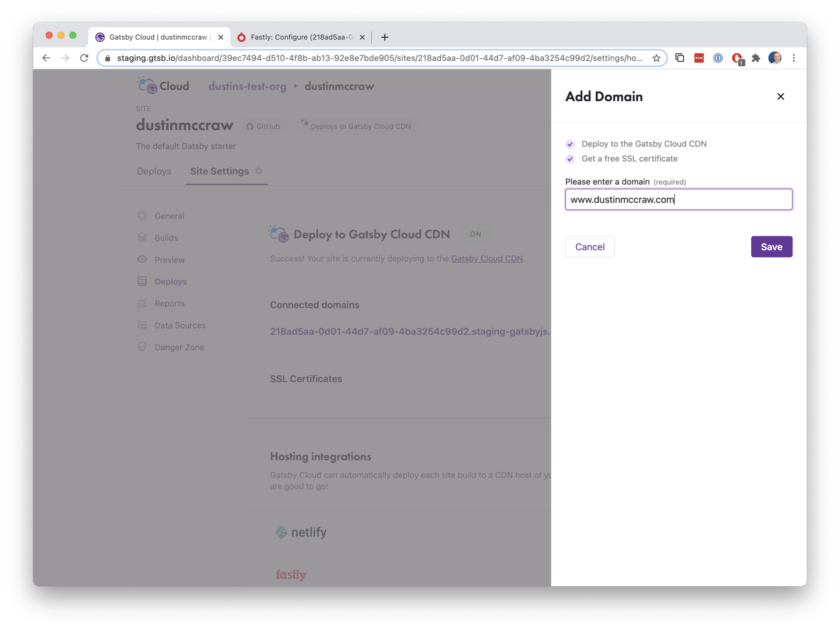The image size is (840, 630).
Task: Open the Extensions puzzle menu
Action: pos(755,58)
